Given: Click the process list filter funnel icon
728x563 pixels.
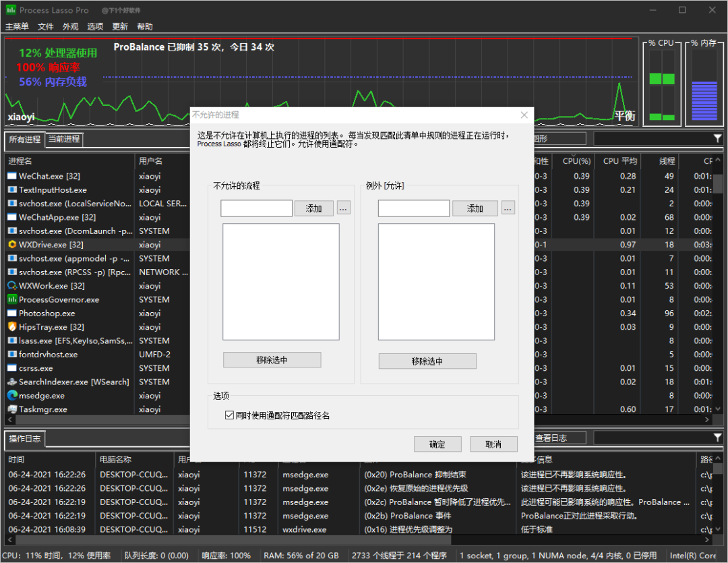Looking at the screenshot, I should coord(717,138).
